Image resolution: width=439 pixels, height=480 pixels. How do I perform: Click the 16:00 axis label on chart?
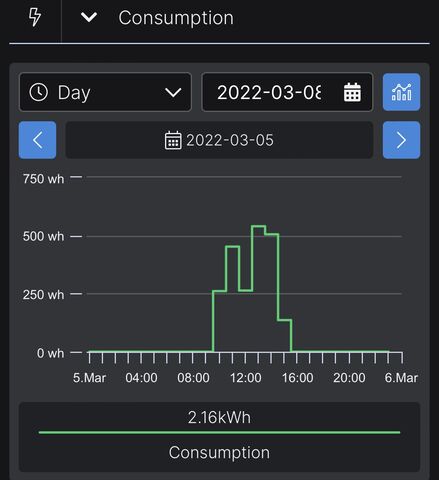point(298,378)
